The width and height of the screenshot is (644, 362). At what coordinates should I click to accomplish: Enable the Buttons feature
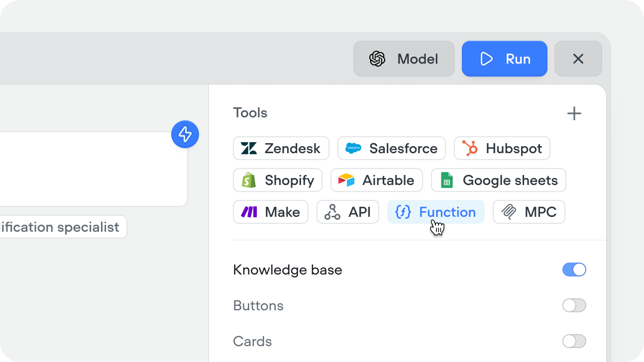574,305
